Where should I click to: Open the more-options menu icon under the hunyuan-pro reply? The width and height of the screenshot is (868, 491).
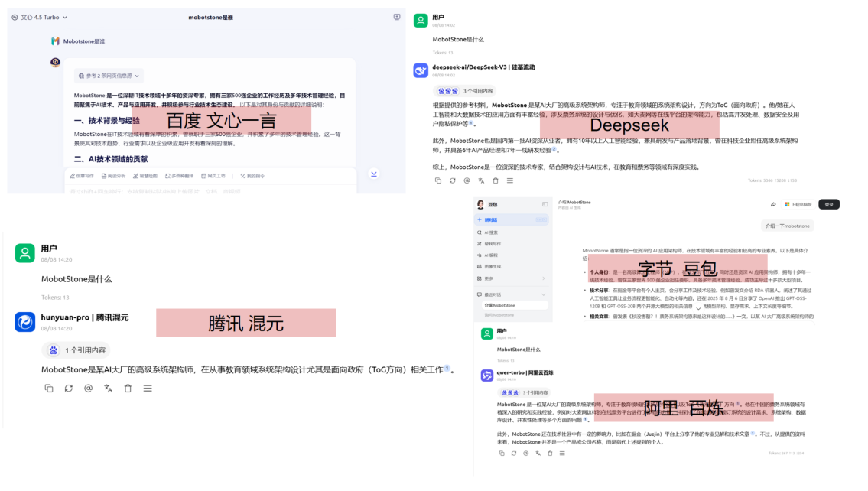pyautogui.click(x=148, y=389)
